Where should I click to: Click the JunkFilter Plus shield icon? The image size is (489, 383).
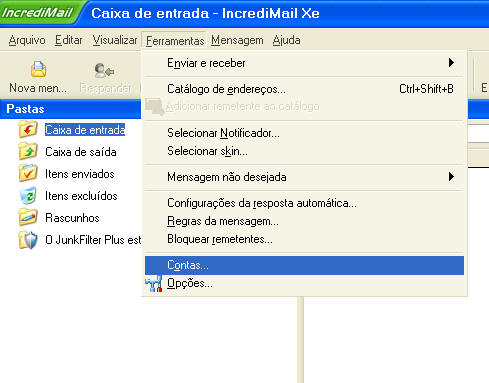tap(28, 240)
